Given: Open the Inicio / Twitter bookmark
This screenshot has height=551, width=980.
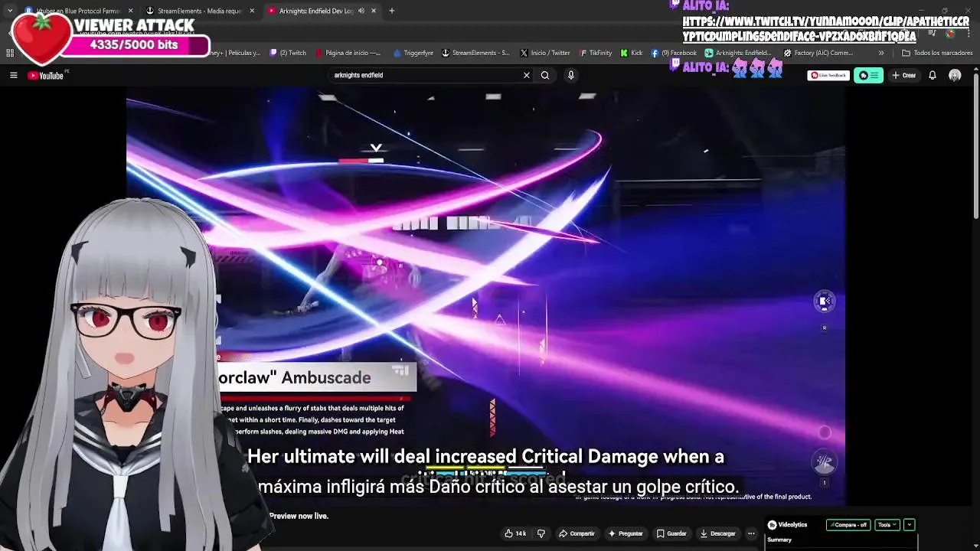Looking at the screenshot, I should point(545,53).
